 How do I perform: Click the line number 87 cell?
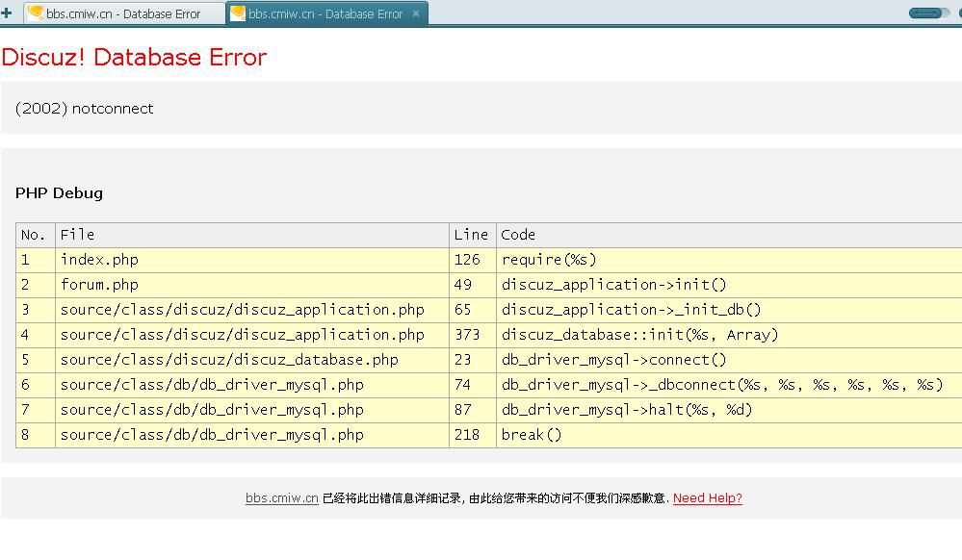(473, 410)
